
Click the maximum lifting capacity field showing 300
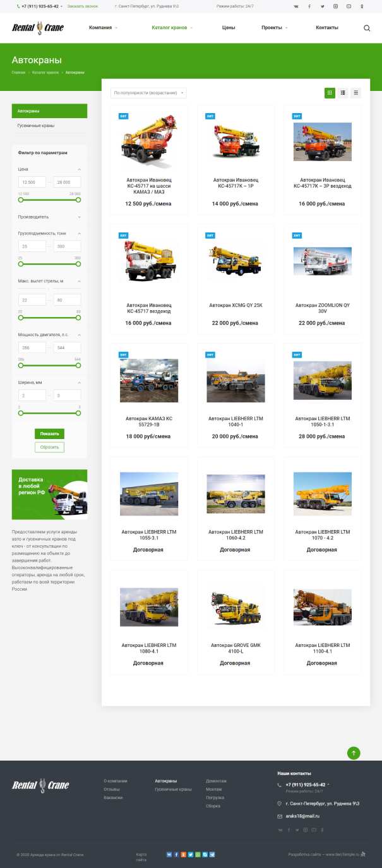tap(67, 246)
